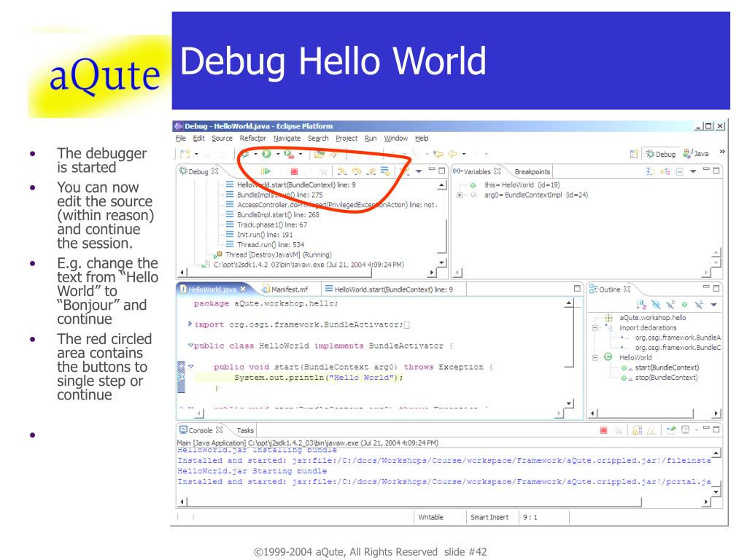Open the Outline view menu triangle
The width and height of the screenshot is (747, 560).
pos(713,305)
